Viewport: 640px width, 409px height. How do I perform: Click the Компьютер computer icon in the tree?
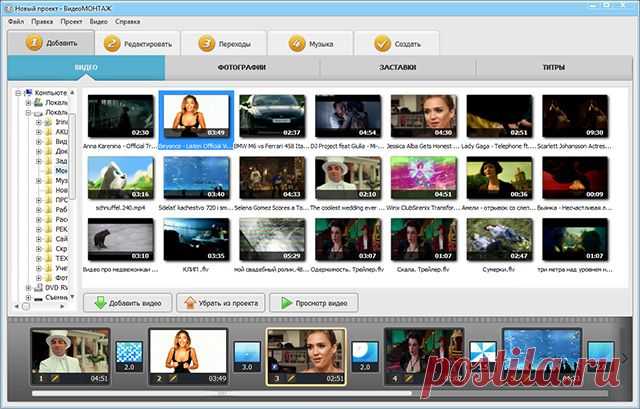(x=29, y=93)
